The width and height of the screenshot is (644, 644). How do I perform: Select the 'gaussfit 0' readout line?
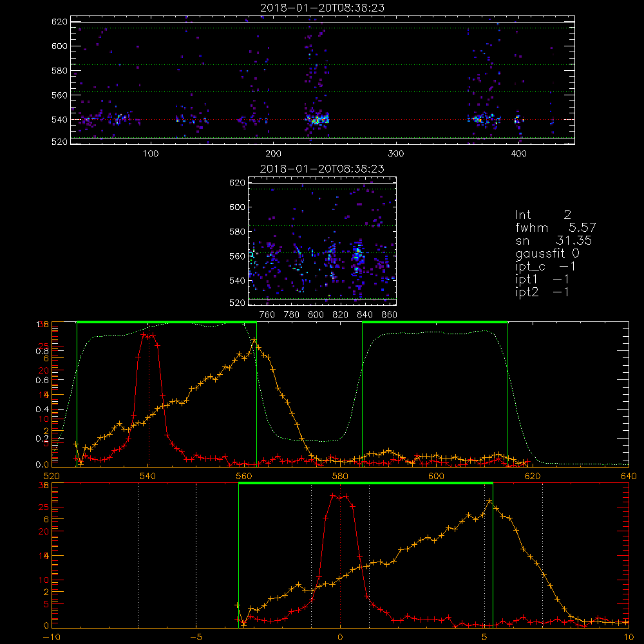[547, 253]
